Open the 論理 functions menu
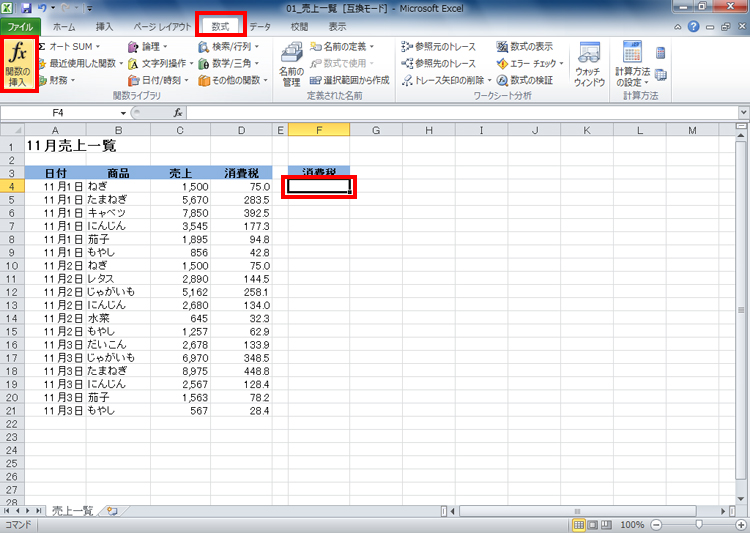Image resolution: width=750 pixels, height=533 pixels. (147, 46)
